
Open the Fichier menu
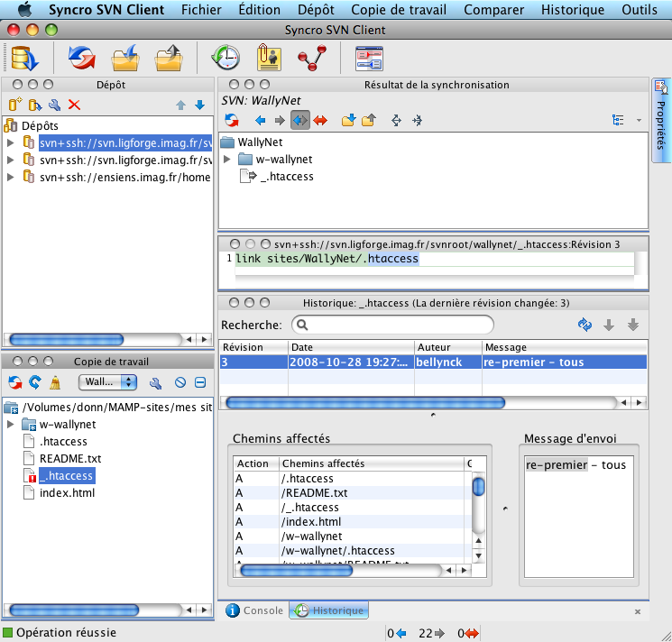point(201,9)
